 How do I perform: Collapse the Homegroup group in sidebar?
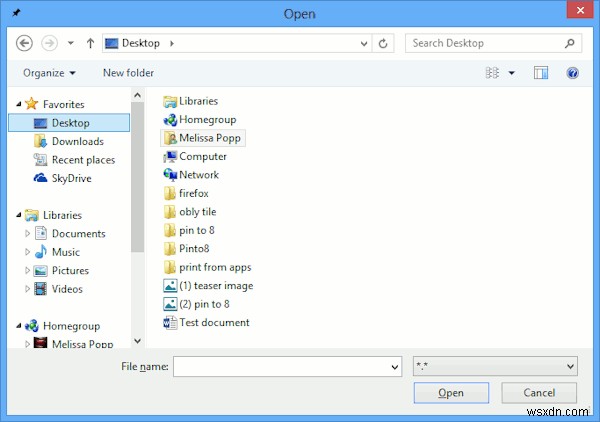[18, 326]
